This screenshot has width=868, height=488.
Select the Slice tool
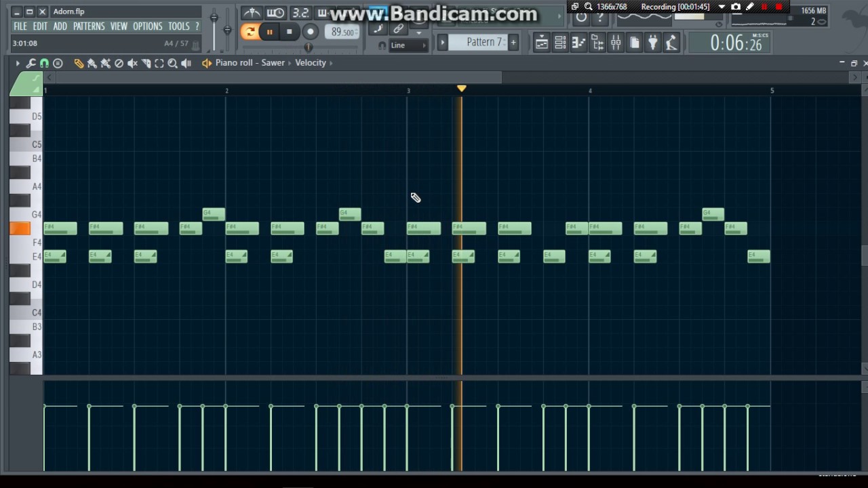[146, 63]
